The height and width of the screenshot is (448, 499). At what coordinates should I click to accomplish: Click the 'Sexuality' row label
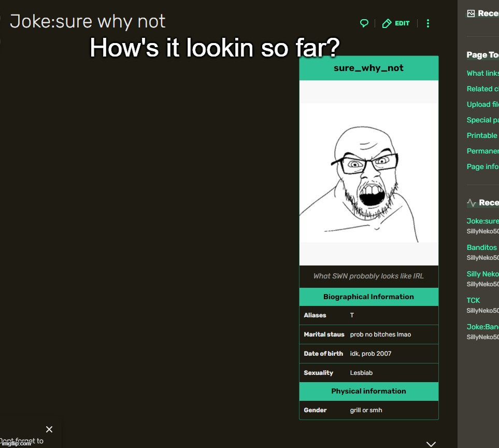pos(318,373)
